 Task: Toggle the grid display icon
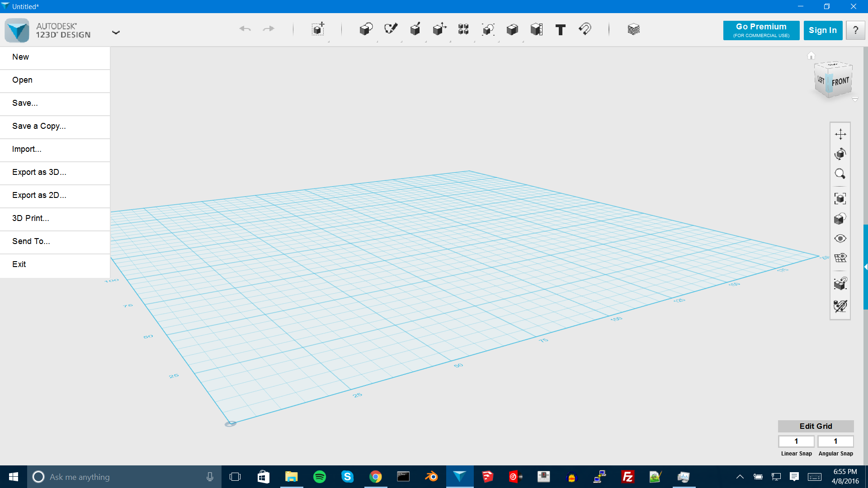(840, 258)
